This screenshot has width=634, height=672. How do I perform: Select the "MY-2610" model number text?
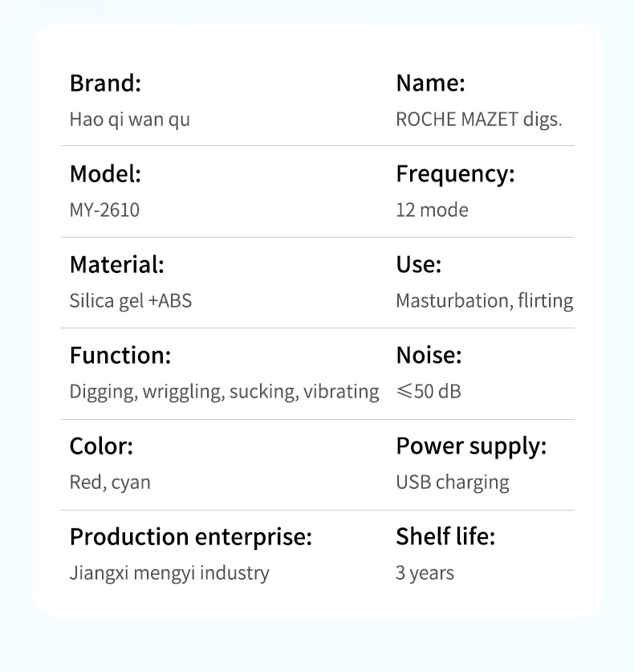104,210
